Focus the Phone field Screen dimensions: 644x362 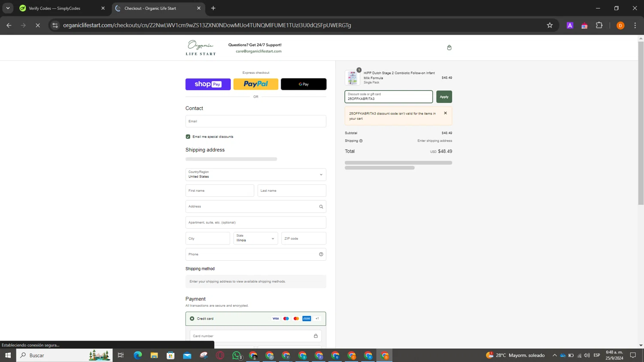pos(256,254)
